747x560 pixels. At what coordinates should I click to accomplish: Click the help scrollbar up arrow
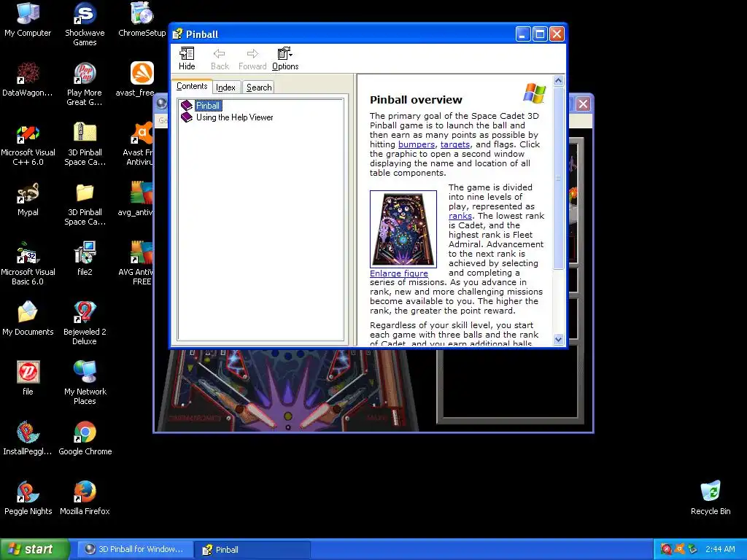[558, 80]
